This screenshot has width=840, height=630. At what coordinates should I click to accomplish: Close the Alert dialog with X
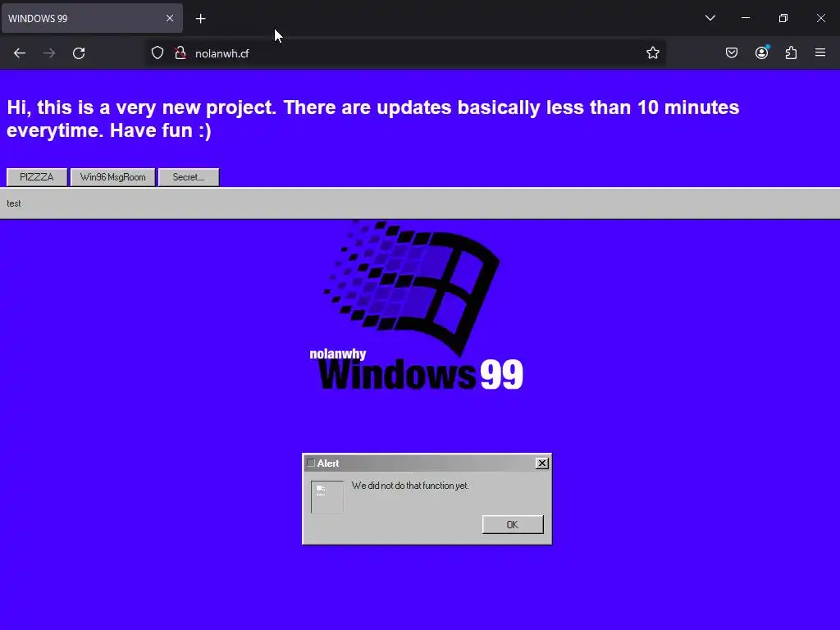[542, 463]
